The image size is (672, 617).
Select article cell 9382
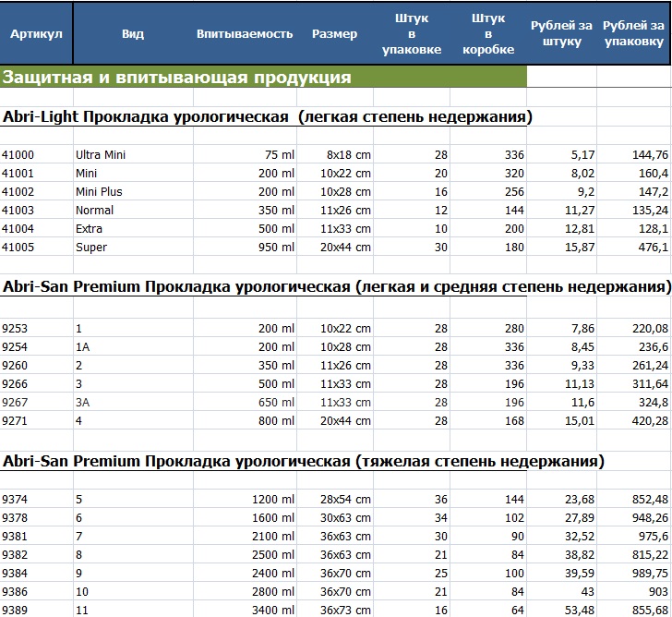coord(36,554)
